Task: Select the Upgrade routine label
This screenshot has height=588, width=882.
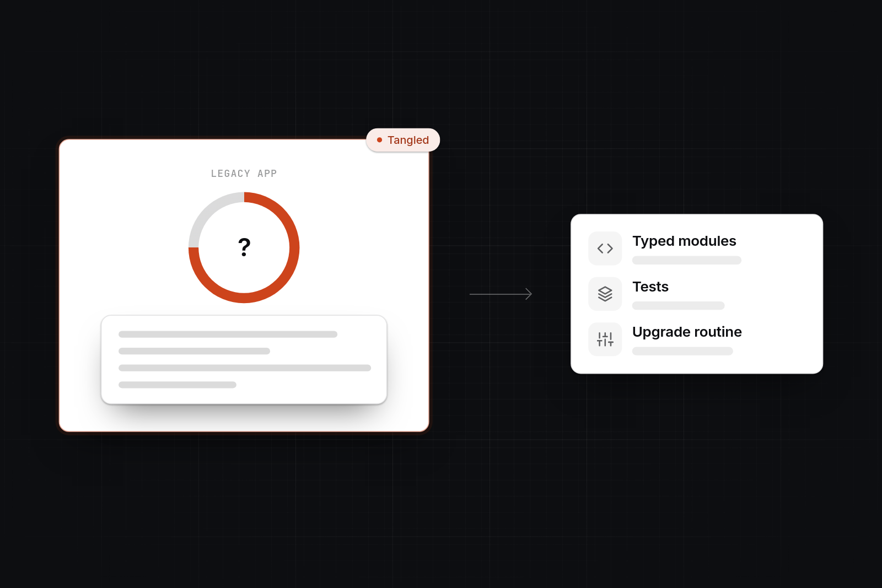Action: coord(687,332)
